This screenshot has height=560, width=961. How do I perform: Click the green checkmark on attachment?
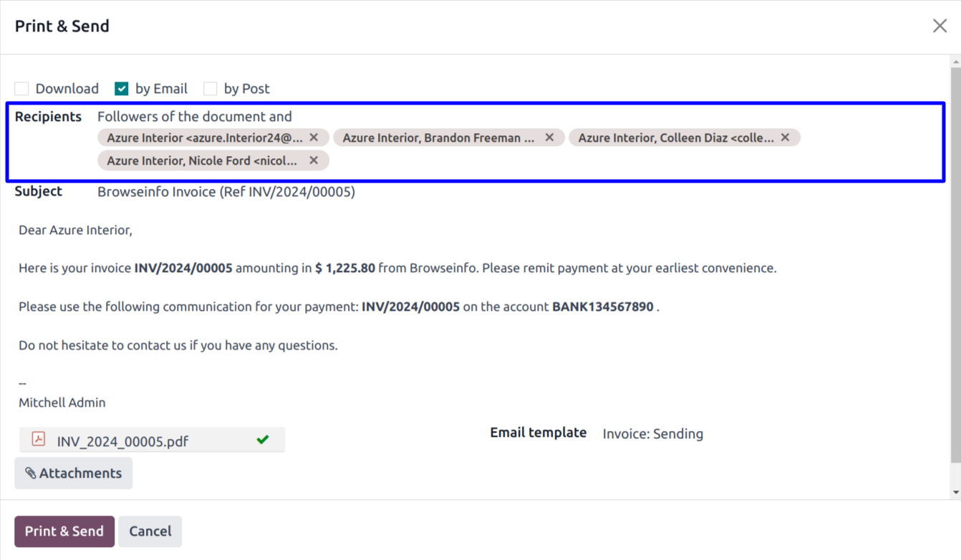click(x=263, y=440)
